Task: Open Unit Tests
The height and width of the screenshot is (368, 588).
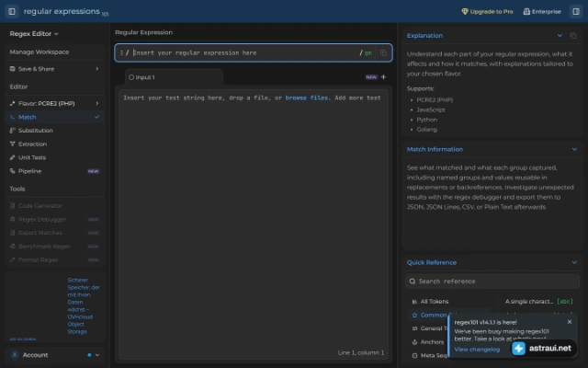Action: 55,157
